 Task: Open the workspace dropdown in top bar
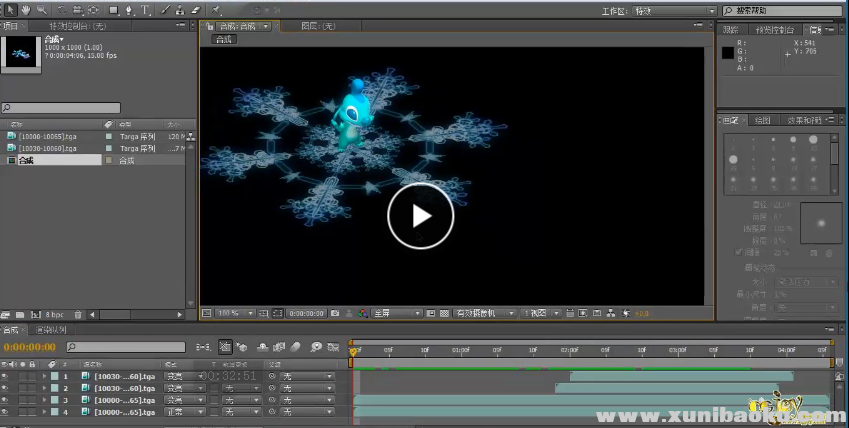(674, 11)
